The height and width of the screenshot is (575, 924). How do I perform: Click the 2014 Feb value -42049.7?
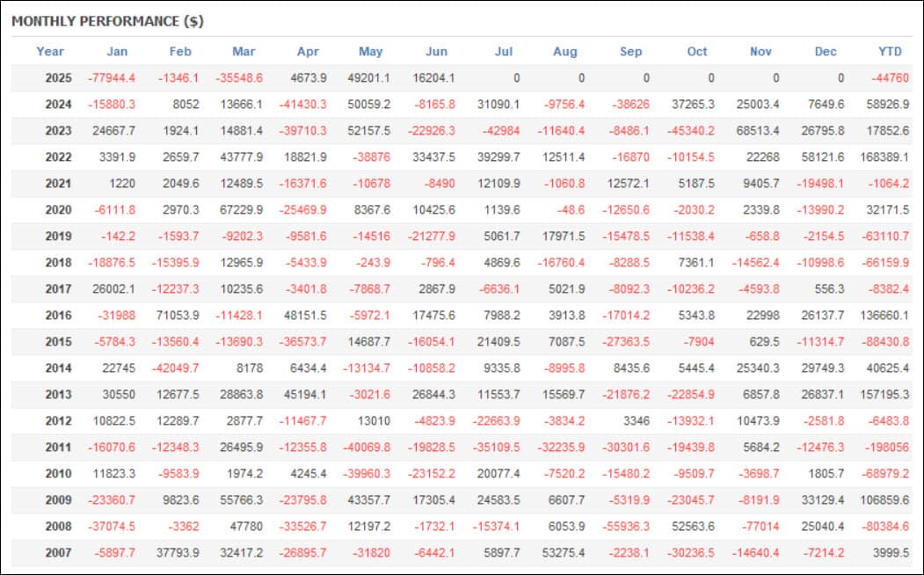tap(175, 368)
